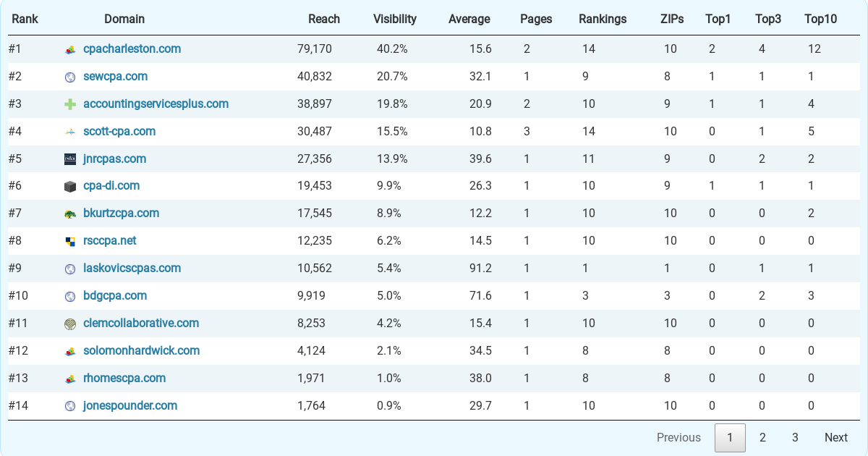The height and width of the screenshot is (456, 868).
Task: Open the laskovicscpas.com domain link
Action: tap(132, 268)
